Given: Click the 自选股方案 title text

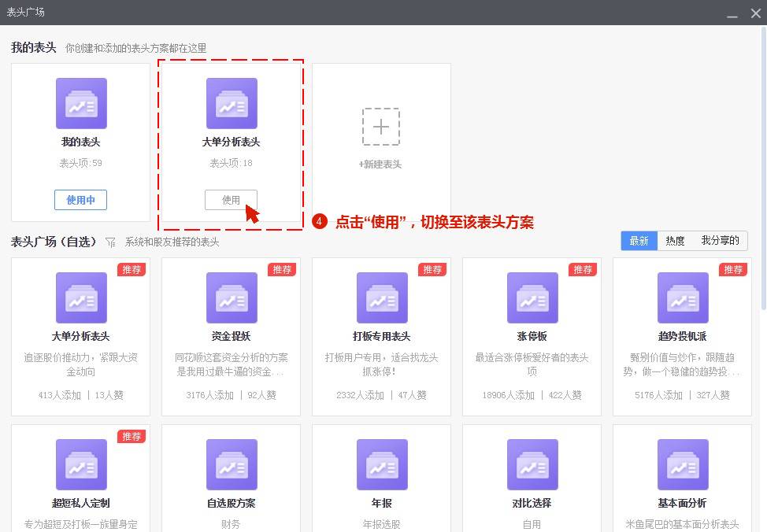Looking at the screenshot, I should click(231, 503).
